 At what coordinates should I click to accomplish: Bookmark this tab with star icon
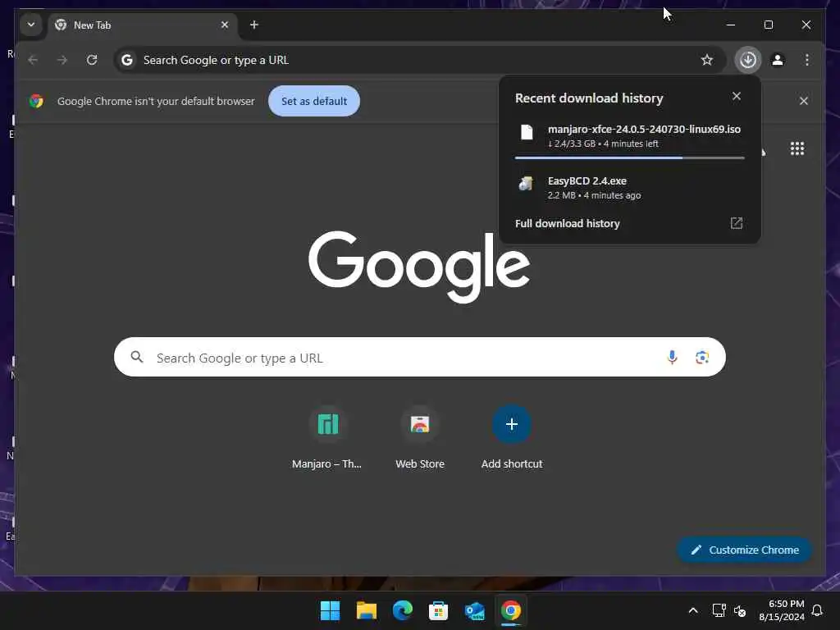pyautogui.click(x=706, y=59)
